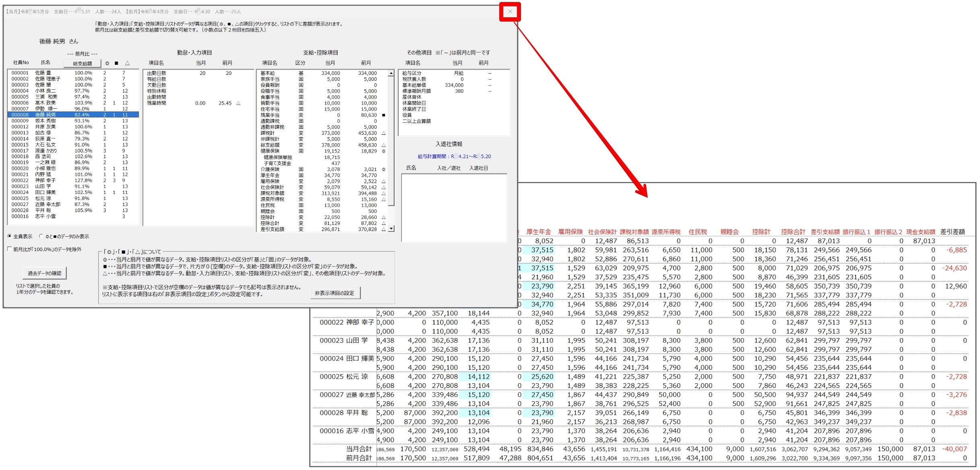Click the empty 入退社情報 list box
Screen dimensions: 980x470
click(454, 208)
